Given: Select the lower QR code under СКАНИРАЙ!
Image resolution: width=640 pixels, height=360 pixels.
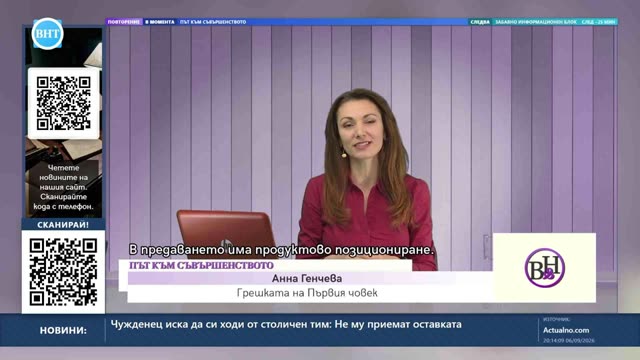Looking at the screenshot, I should tap(63, 272).
